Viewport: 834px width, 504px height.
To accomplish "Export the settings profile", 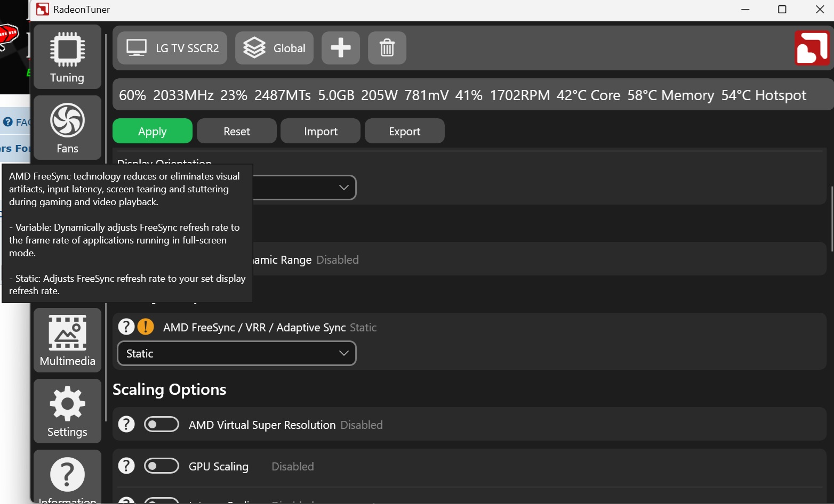I will [405, 131].
